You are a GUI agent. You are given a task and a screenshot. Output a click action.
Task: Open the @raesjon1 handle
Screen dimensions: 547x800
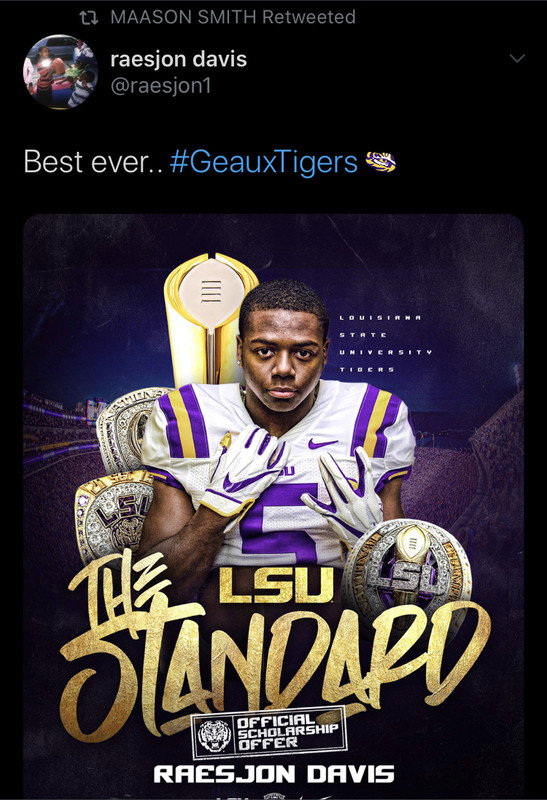tap(161, 85)
